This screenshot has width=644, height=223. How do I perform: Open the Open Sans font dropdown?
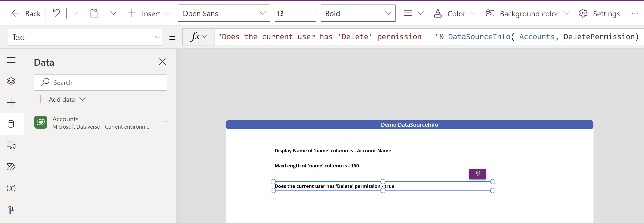[x=224, y=13]
